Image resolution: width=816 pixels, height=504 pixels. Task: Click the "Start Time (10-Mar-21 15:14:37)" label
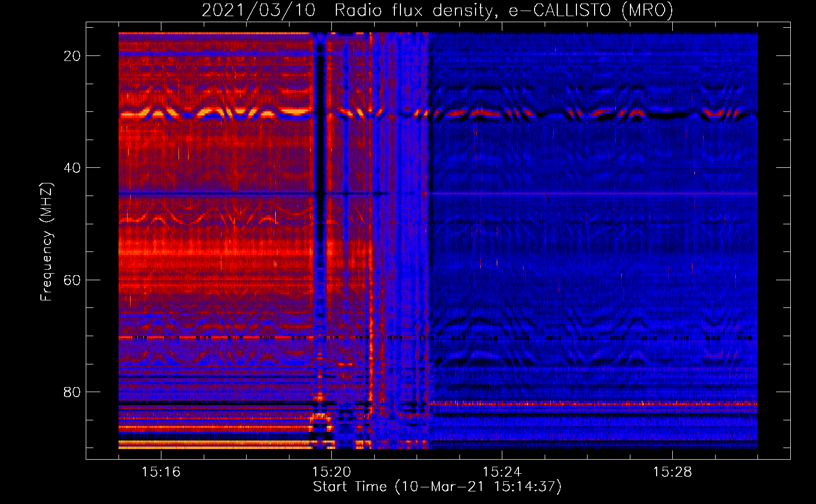437,487
